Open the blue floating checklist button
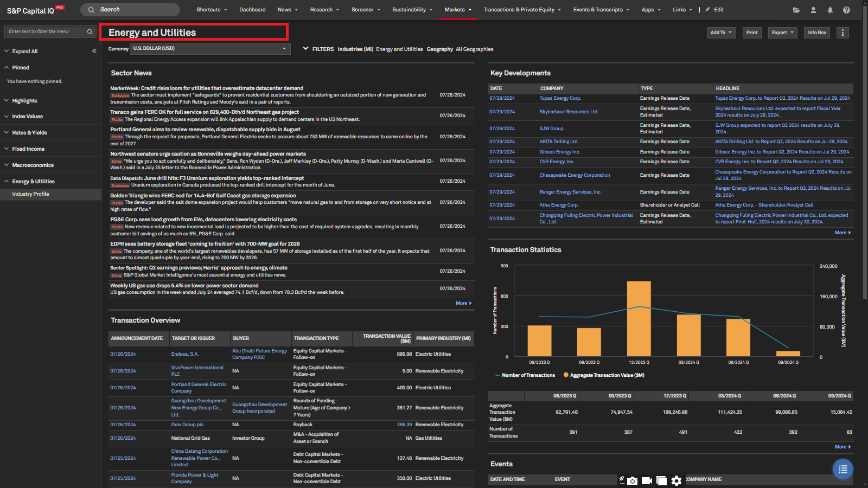 843,469
